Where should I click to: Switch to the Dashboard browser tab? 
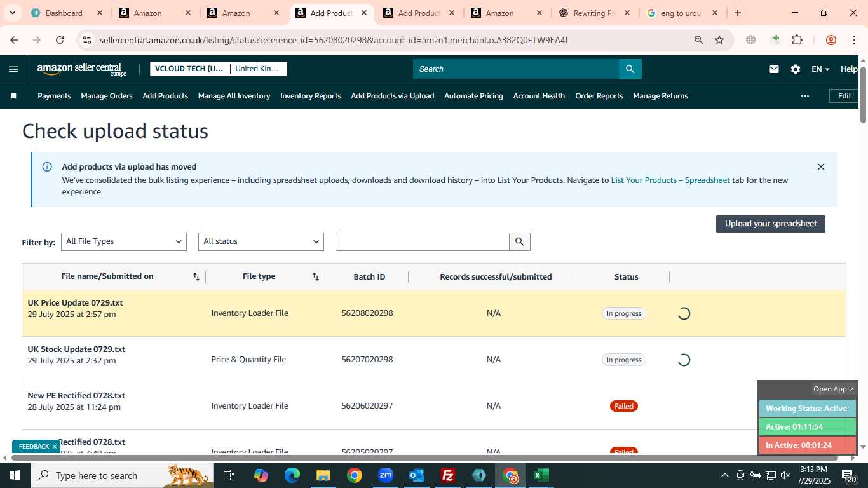67,13
